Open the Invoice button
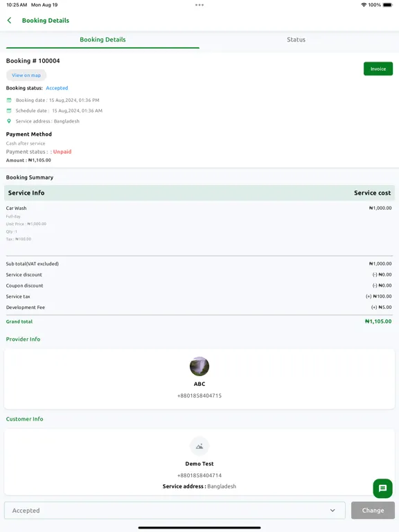This screenshot has height=532, width=399. click(x=378, y=69)
